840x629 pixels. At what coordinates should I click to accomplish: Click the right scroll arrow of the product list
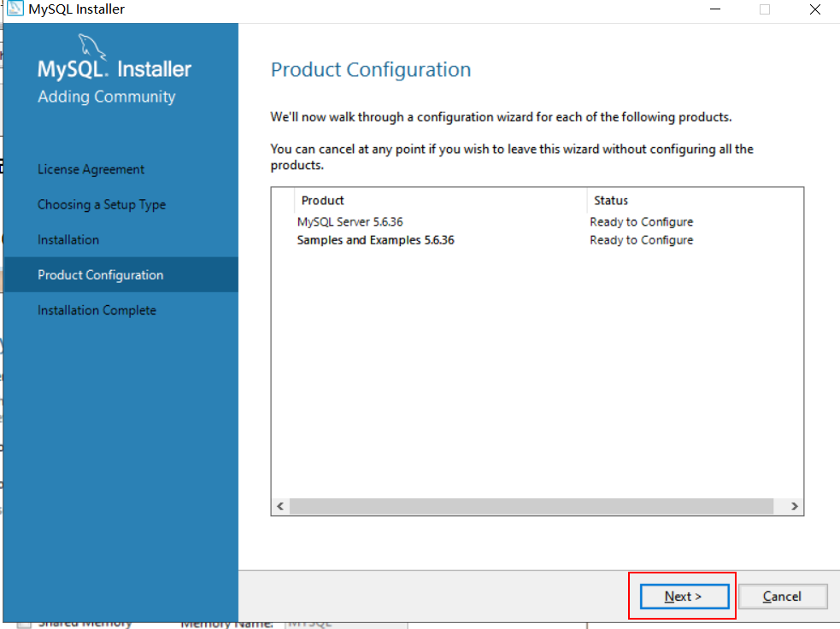tap(796, 506)
